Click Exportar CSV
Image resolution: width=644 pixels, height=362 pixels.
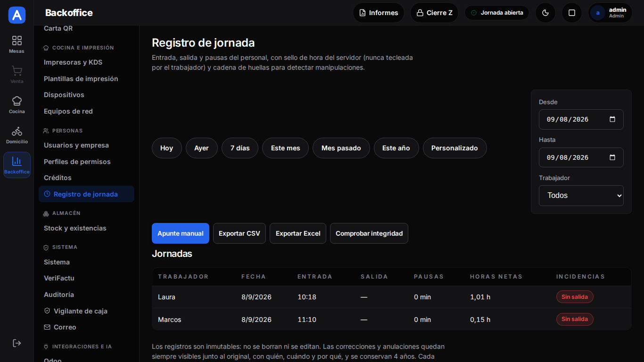tap(239, 233)
